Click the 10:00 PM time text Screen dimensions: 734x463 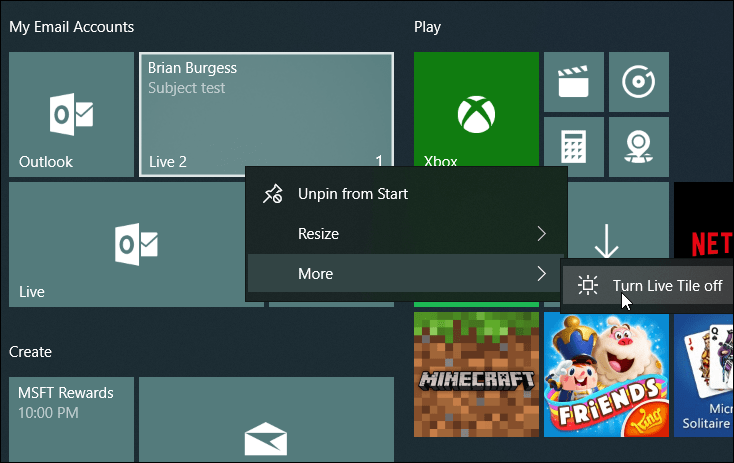[x=48, y=413]
